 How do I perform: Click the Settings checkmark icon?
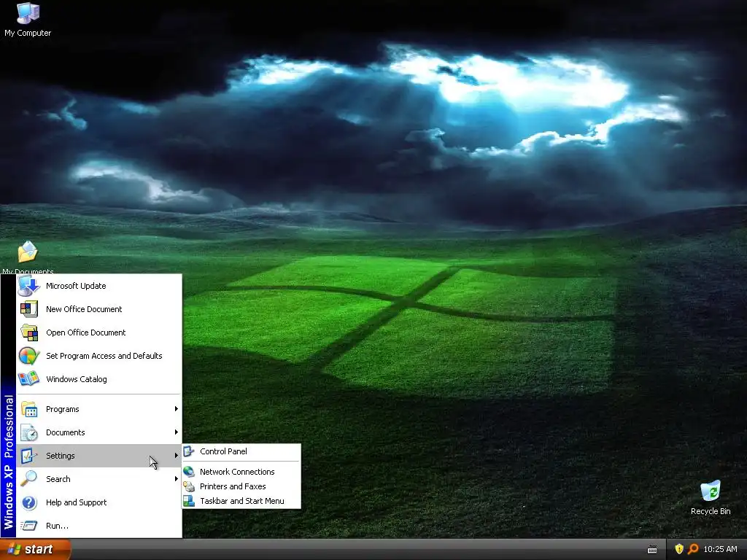[x=28, y=456]
